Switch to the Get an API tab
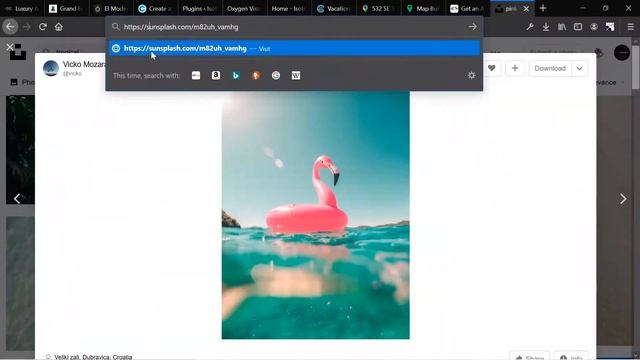 [468, 9]
